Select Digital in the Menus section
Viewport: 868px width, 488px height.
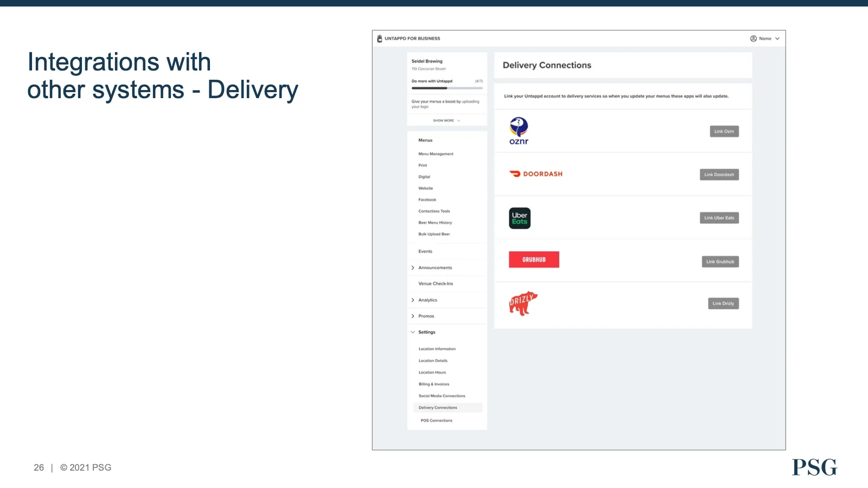424,177
